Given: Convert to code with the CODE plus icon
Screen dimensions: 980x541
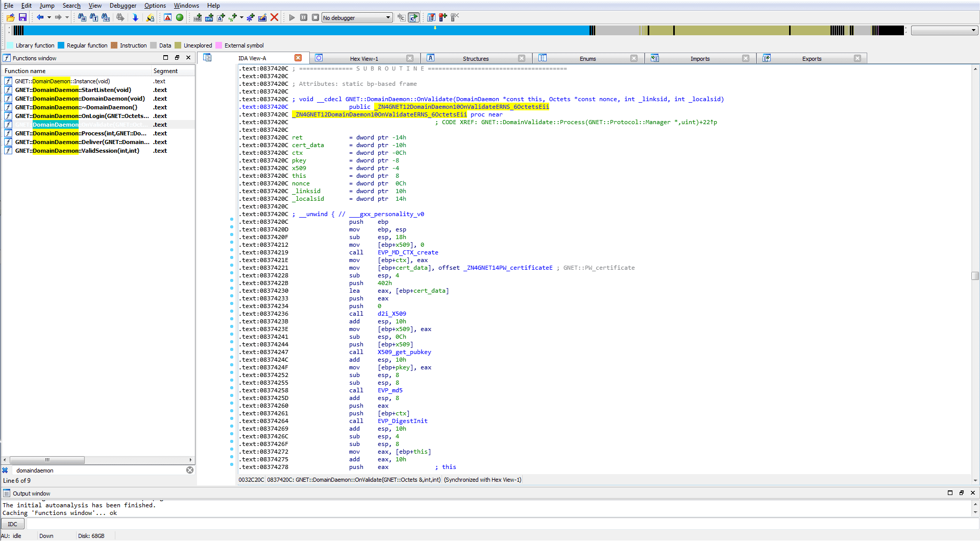Looking at the screenshot, I should [x=198, y=17].
